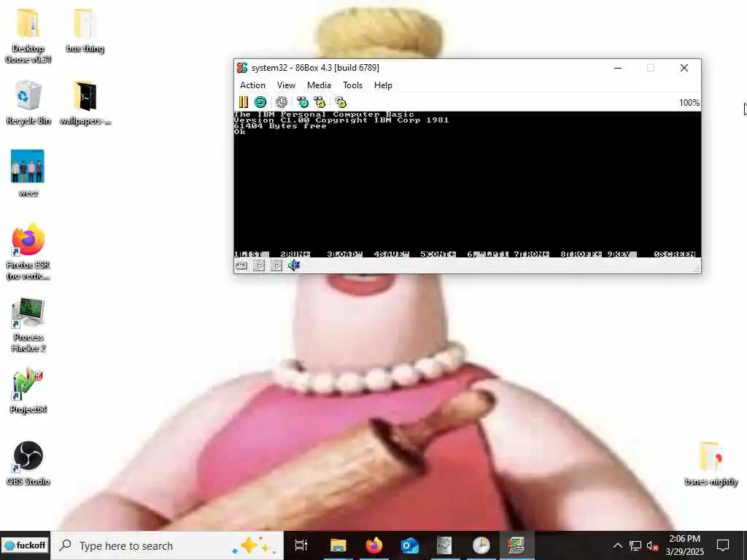Image resolution: width=747 pixels, height=560 pixels.
Task: Open Outlook from the taskbar
Action: click(x=409, y=545)
